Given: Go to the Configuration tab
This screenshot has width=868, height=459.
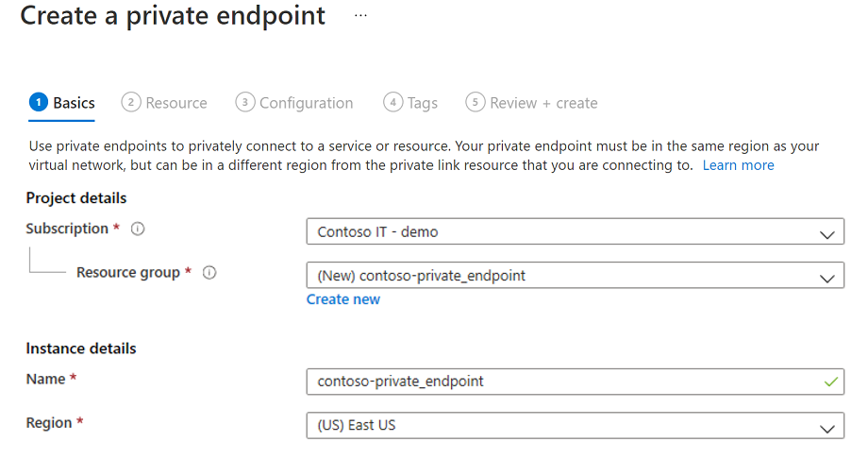Looking at the screenshot, I should click(306, 103).
